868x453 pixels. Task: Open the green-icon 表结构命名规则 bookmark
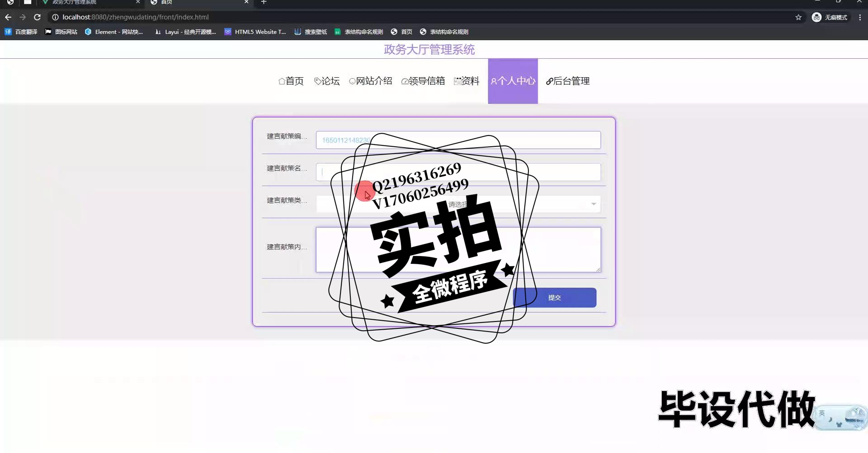point(359,32)
